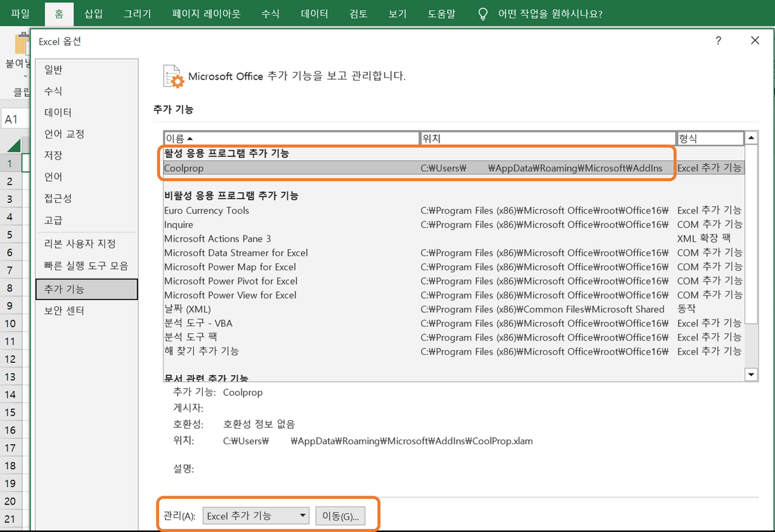Select the 보기 ribbon tab
Image resolution: width=775 pixels, height=532 pixels.
coord(397,13)
